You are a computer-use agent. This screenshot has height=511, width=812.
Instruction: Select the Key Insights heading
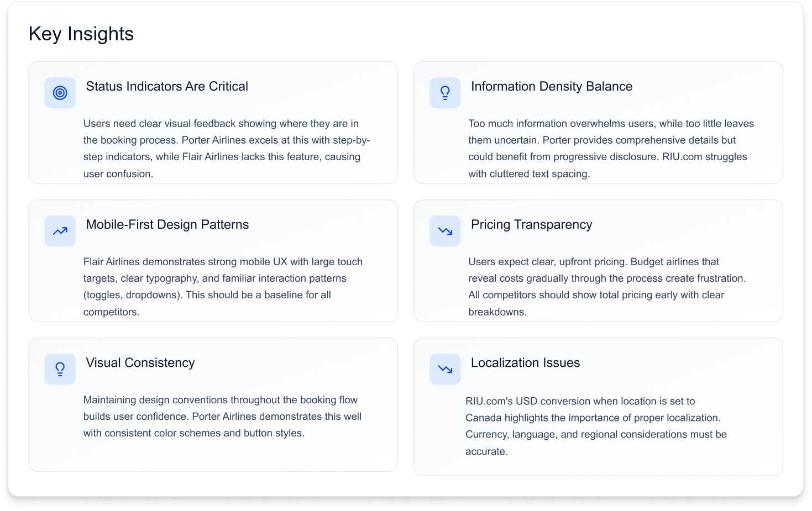tap(81, 34)
